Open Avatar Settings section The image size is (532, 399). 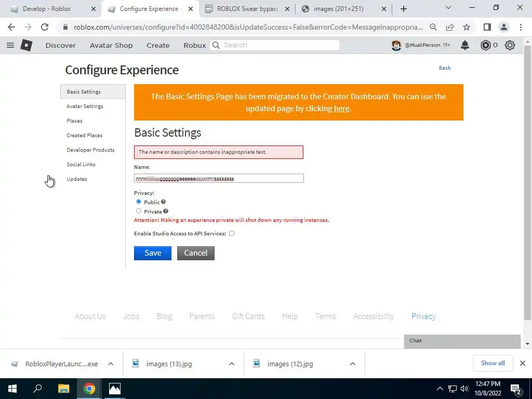pyautogui.click(x=85, y=106)
